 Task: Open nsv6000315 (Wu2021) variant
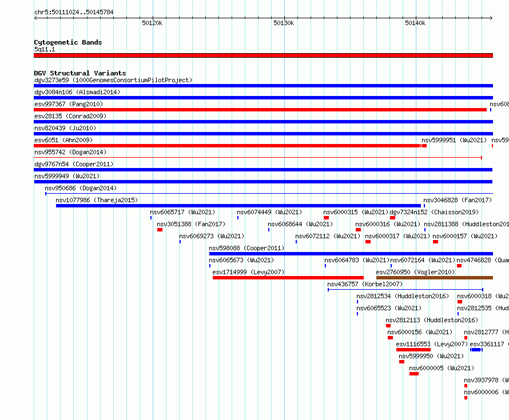tap(356, 212)
